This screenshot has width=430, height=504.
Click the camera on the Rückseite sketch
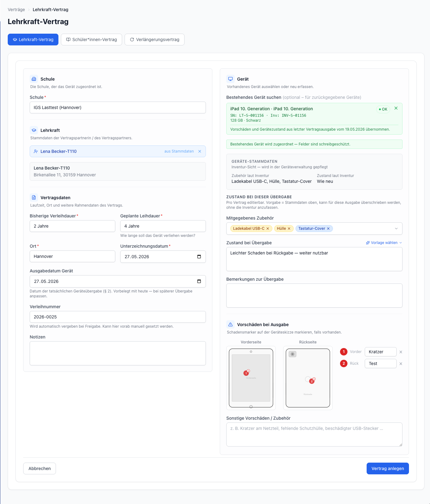coord(292,354)
